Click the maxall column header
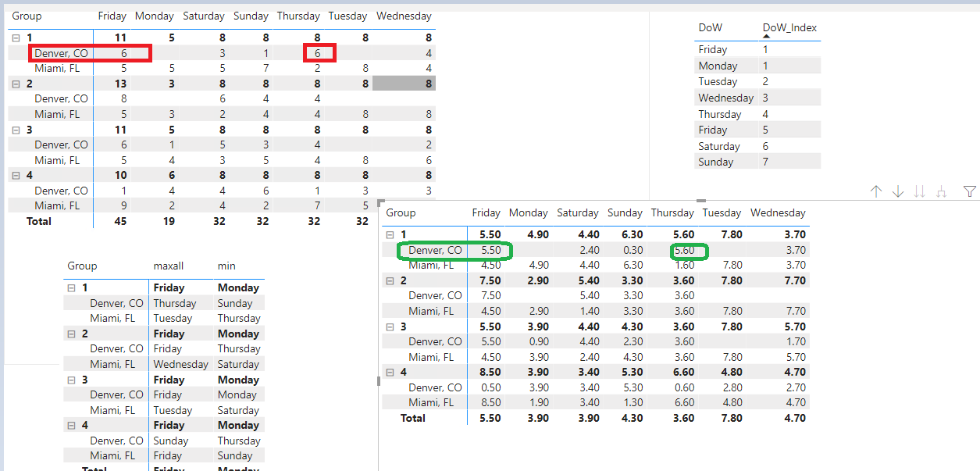980x471 pixels. click(169, 266)
